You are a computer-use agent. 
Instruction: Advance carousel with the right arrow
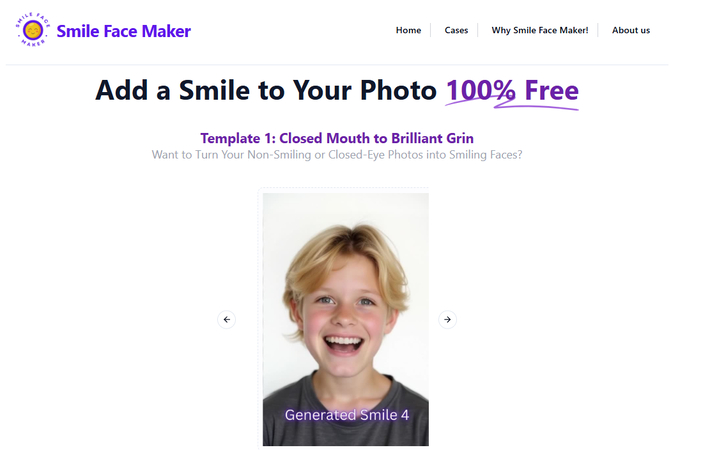tap(447, 320)
